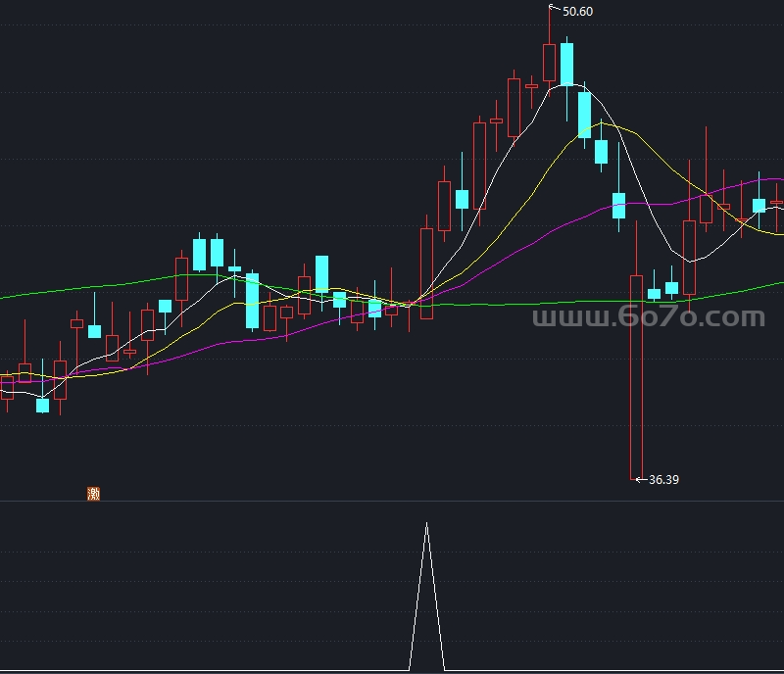The image size is (784, 674).
Task: Click the arrow marker beside 50.60
Action: tap(554, 11)
